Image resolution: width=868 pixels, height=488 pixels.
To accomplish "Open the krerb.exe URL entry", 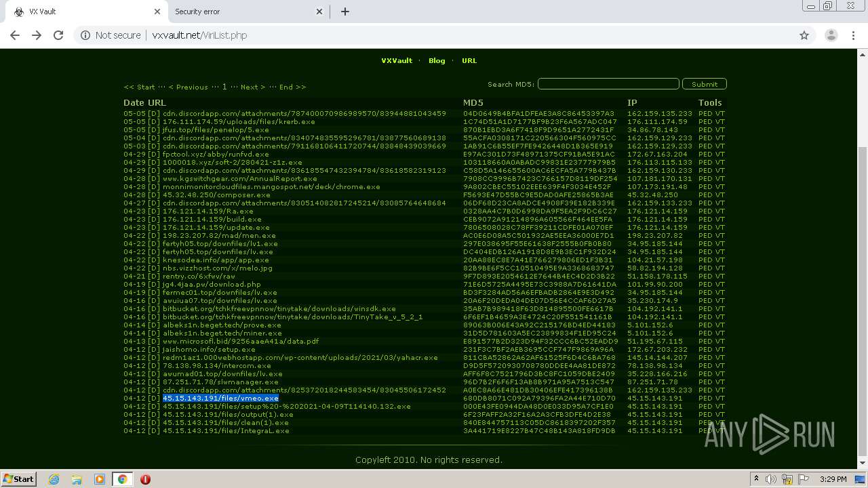I will [239, 122].
